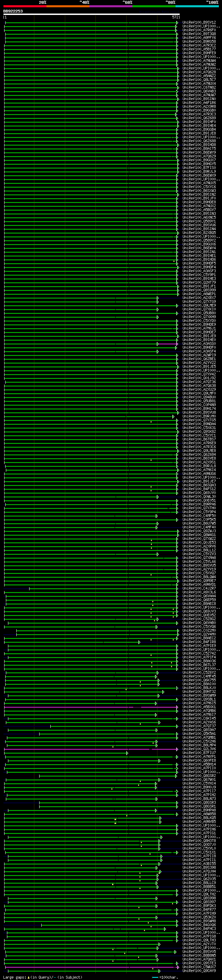The width and height of the screenshot is (222, 980).
Task: Click hit label UniRef100_A5ANZ2
Action: 199,76
